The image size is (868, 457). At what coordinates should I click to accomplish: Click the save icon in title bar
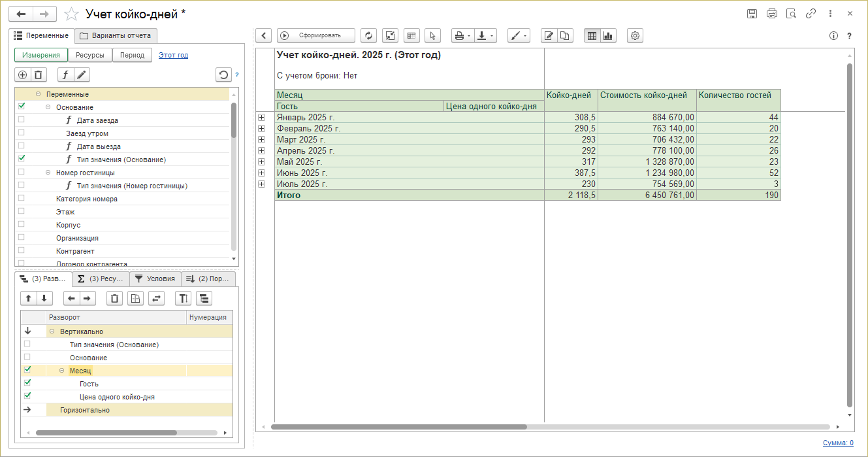coord(752,14)
